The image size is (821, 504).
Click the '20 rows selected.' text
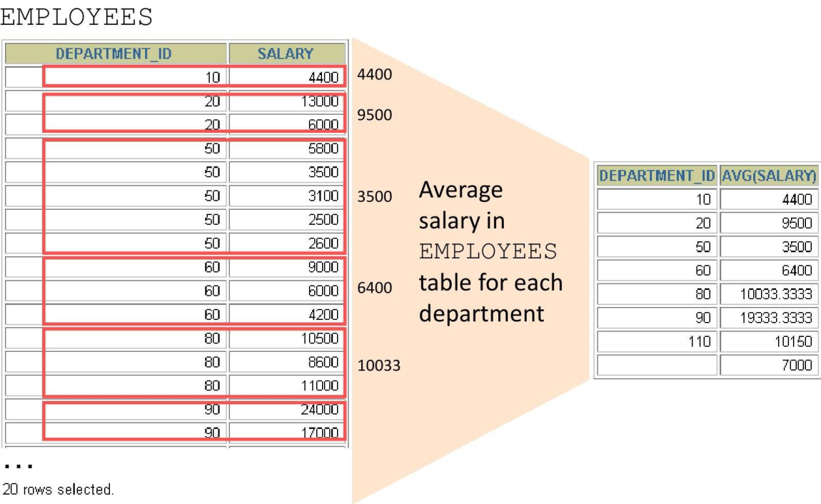point(58,489)
